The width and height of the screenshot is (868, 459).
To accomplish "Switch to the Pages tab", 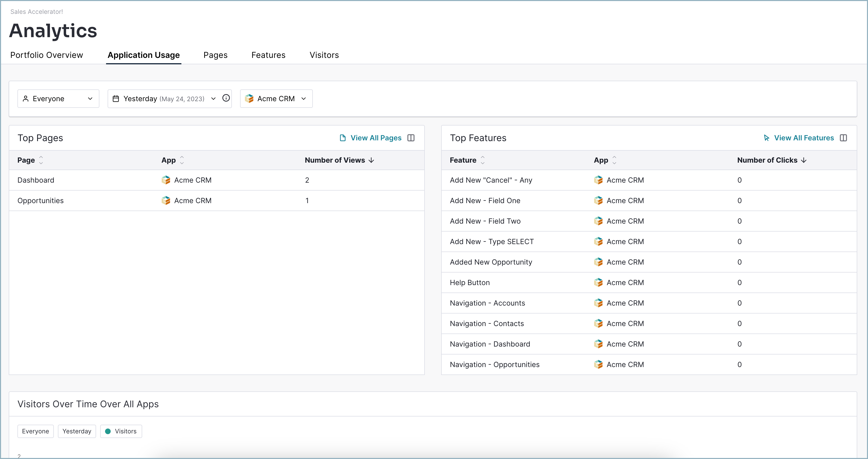I will 215,55.
